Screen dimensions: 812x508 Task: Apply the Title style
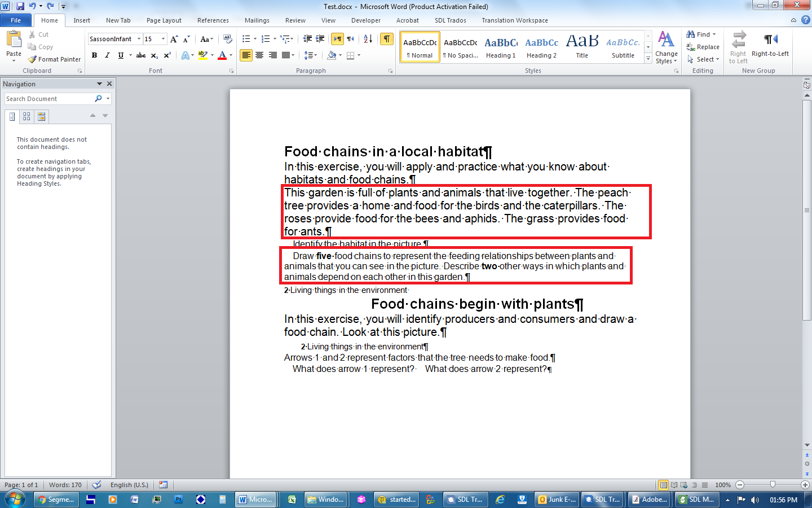click(x=582, y=47)
